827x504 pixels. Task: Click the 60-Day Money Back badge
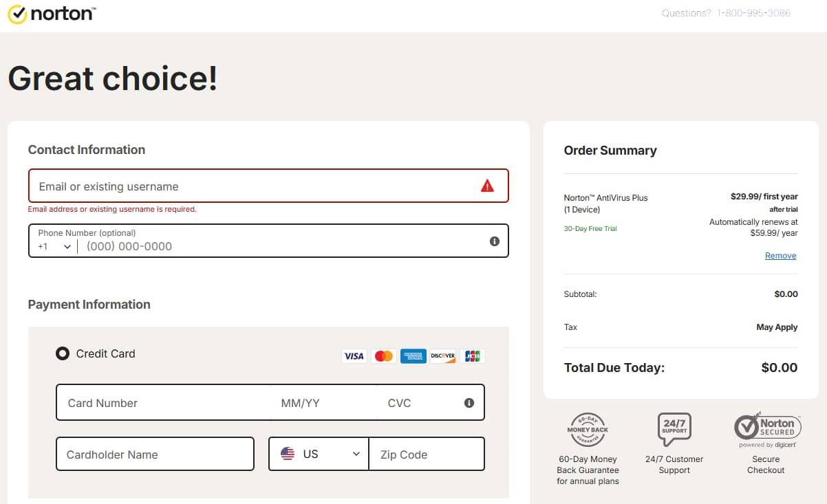click(588, 430)
